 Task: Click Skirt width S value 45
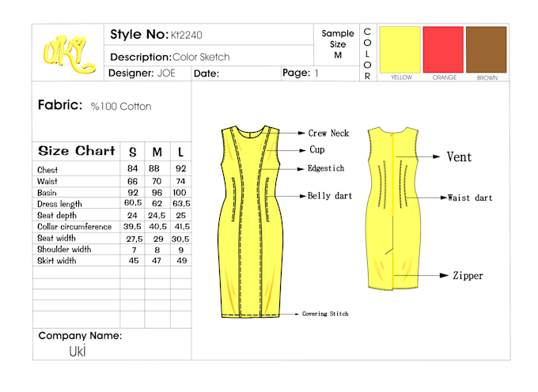[x=134, y=261]
